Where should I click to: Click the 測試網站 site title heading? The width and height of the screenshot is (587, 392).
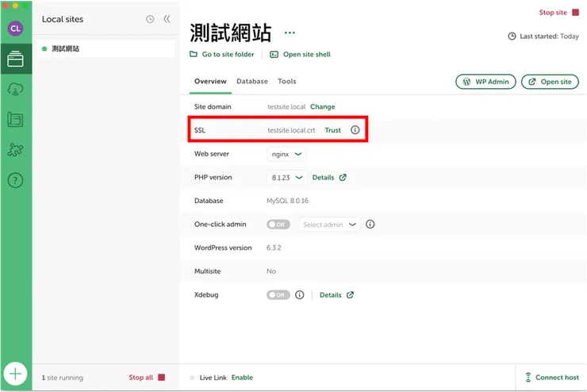tap(230, 33)
